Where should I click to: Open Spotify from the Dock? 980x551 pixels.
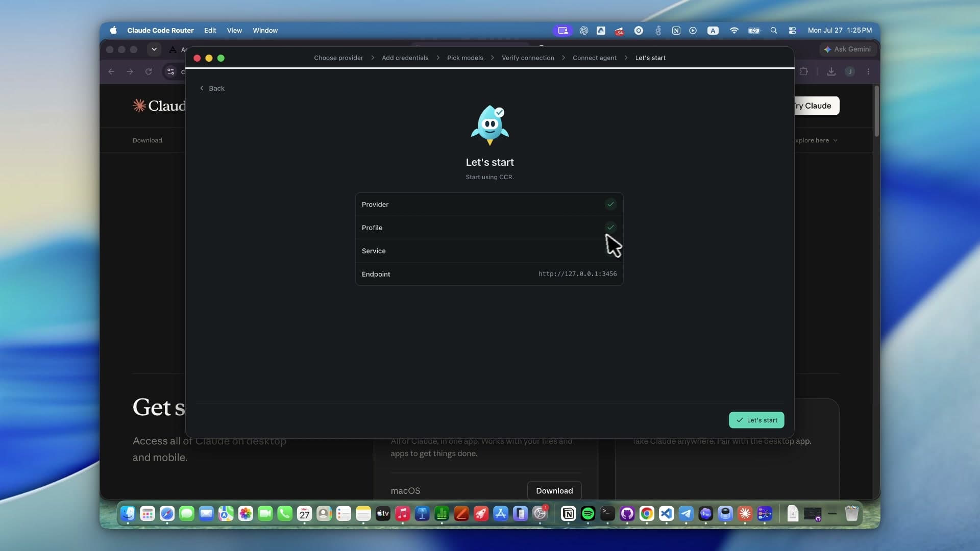588,513
